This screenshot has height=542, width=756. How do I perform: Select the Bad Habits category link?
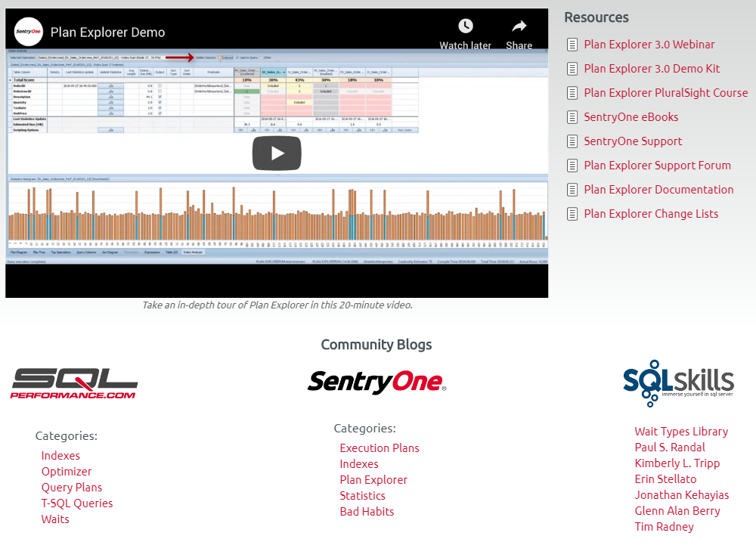click(x=366, y=511)
